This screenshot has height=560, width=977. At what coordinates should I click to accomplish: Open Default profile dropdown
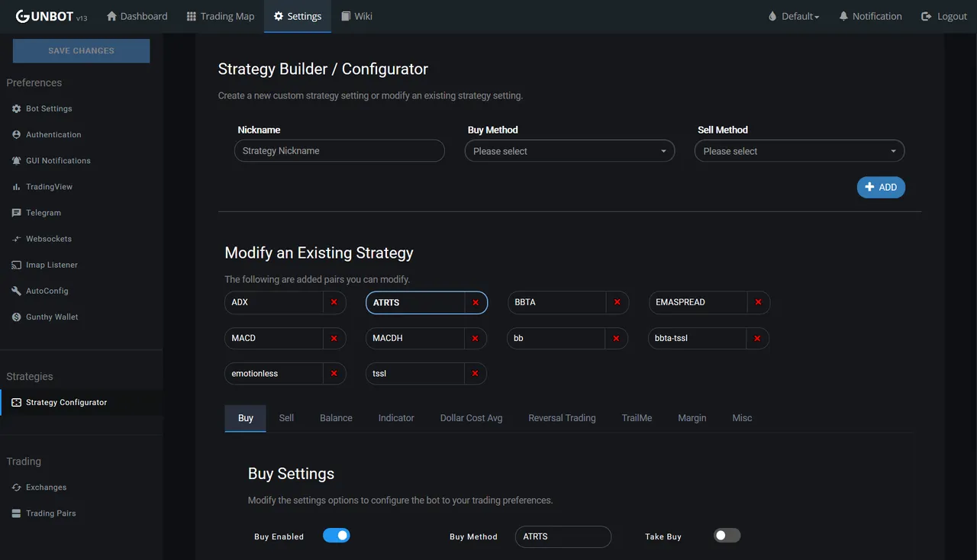click(794, 16)
